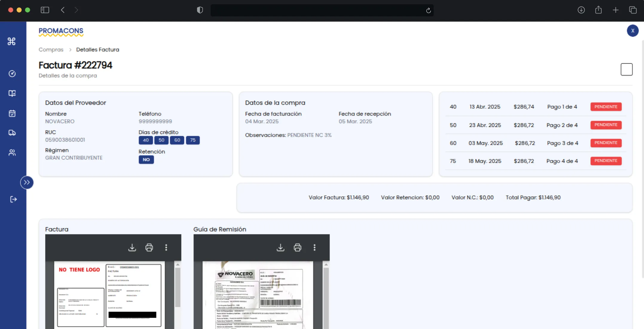Select the 40 días de crédito pill
The image size is (644, 329).
[146, 140]
